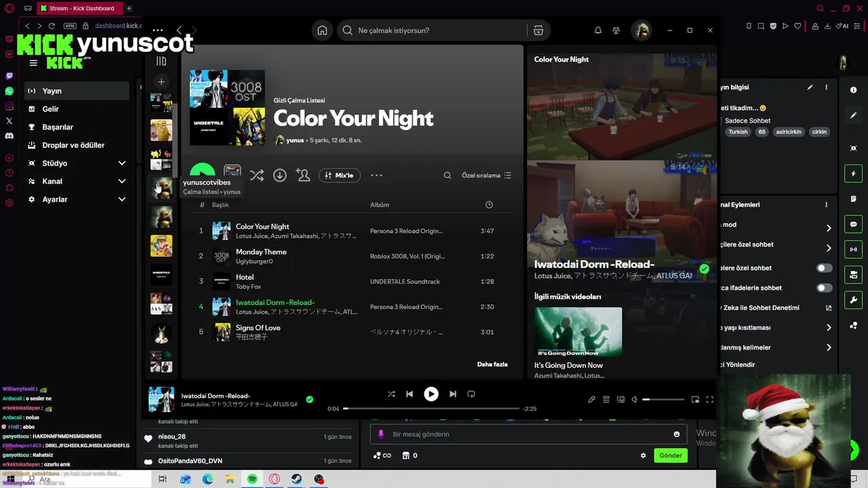
Task: Click the wrench tools icon in Kick rail
Action: click(854, 300)
